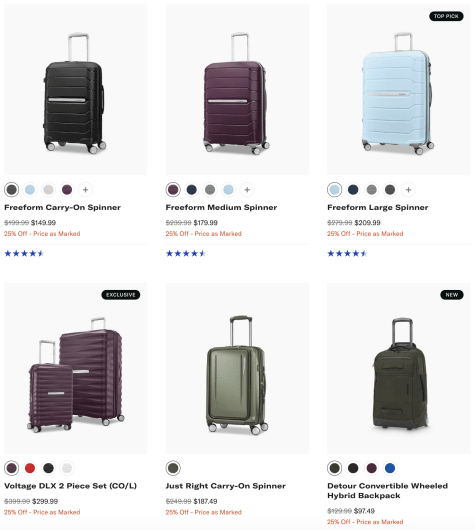Select light blue swatch for Freeform Carry-On Spinner
The width and height of the screenshot is (475, 530).
(30, 190)
